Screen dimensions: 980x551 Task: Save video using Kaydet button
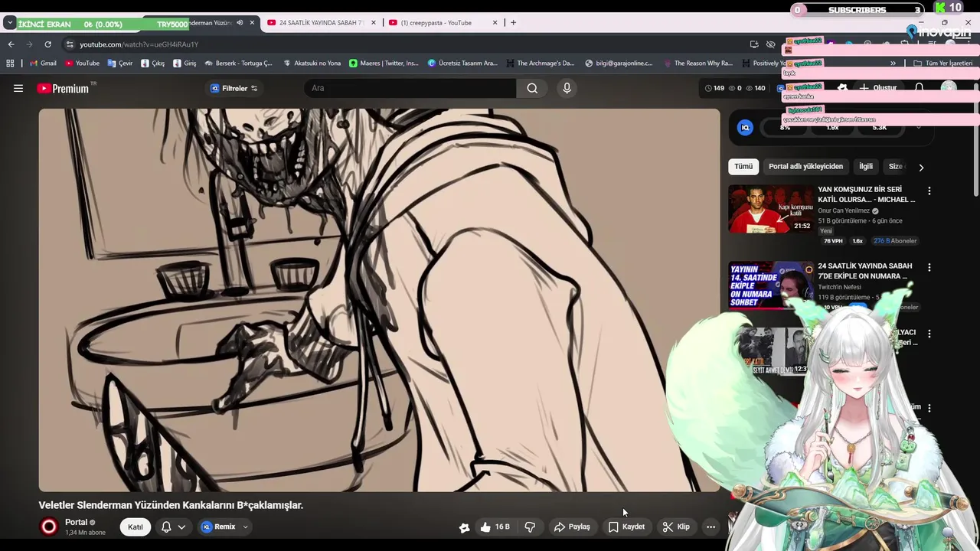[x=626, y=527]
